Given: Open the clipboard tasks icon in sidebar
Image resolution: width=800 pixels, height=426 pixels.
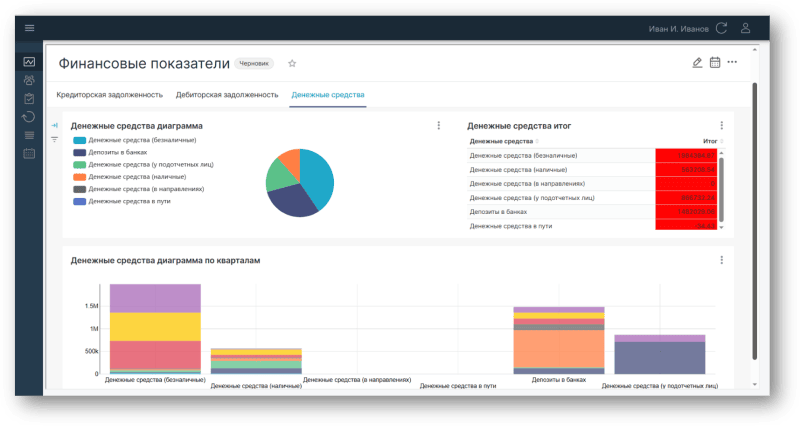Looking at the screenshot, I should (x=29, y=98).
